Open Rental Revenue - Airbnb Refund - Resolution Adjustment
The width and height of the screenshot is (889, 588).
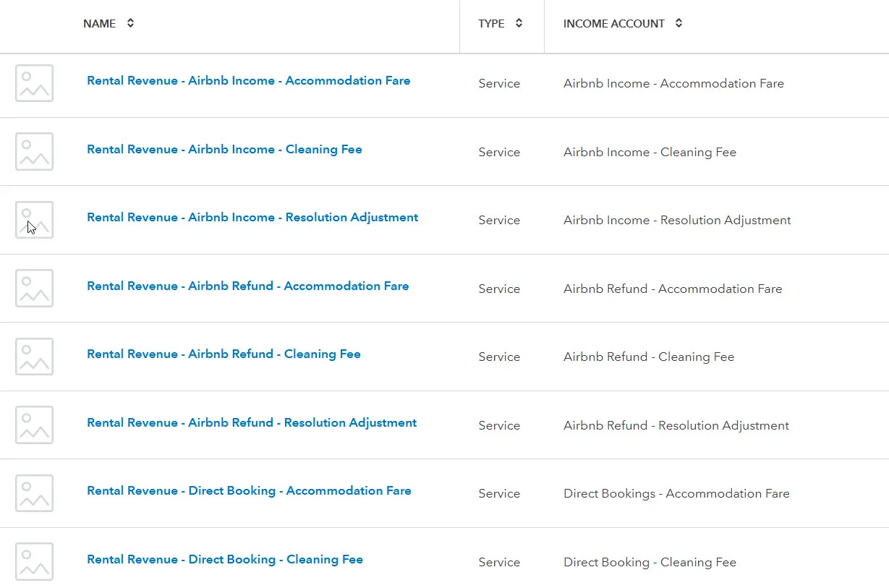tap(252, 423)
